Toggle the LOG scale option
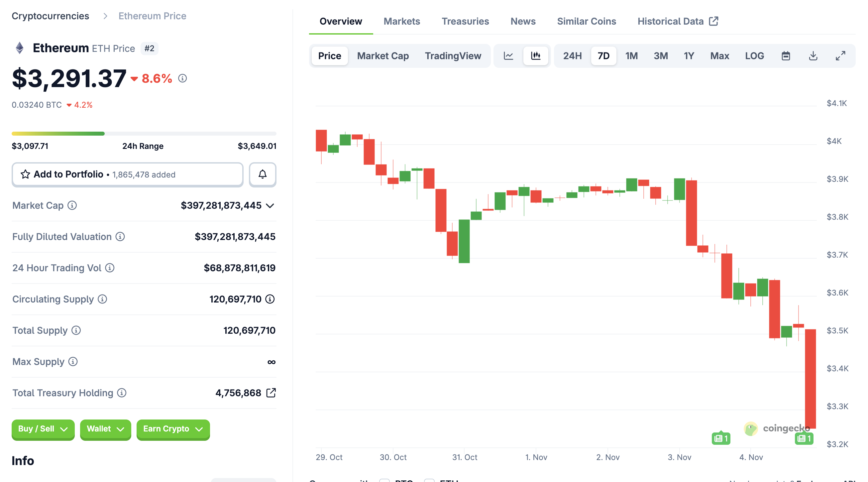The height and width of the screenshot is (482, 868). [754, 56]
